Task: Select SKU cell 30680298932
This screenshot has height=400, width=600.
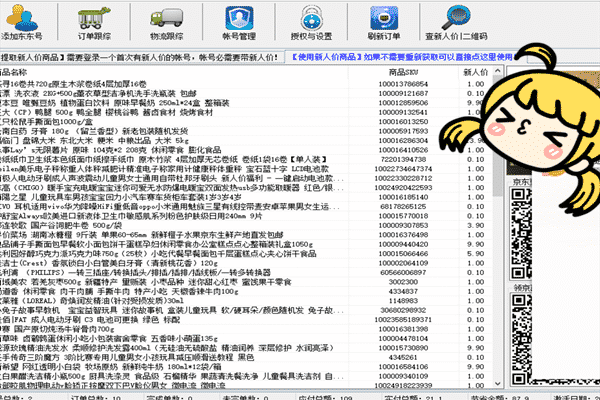Action: [x=403, y=310]
